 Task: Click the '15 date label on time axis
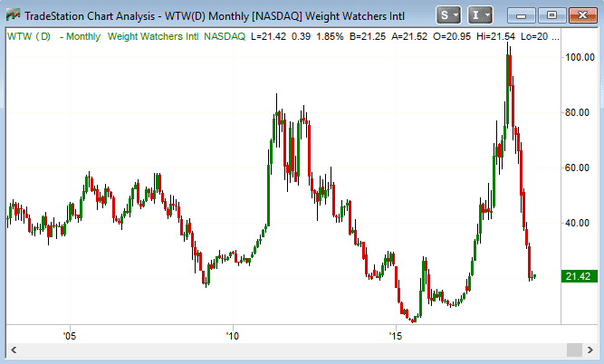point(395,335)
